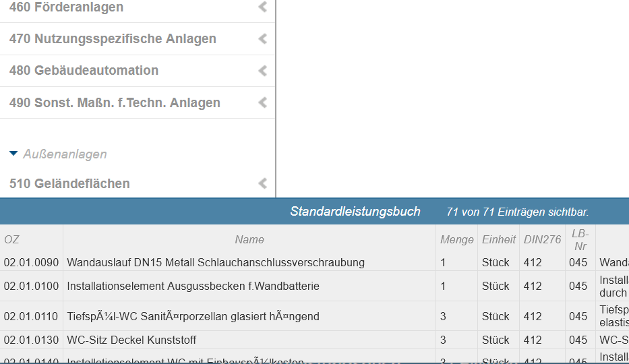Click Einheit Stück in row 02.01.0090
The image size is (629, 364).
(x=496, y=263)
